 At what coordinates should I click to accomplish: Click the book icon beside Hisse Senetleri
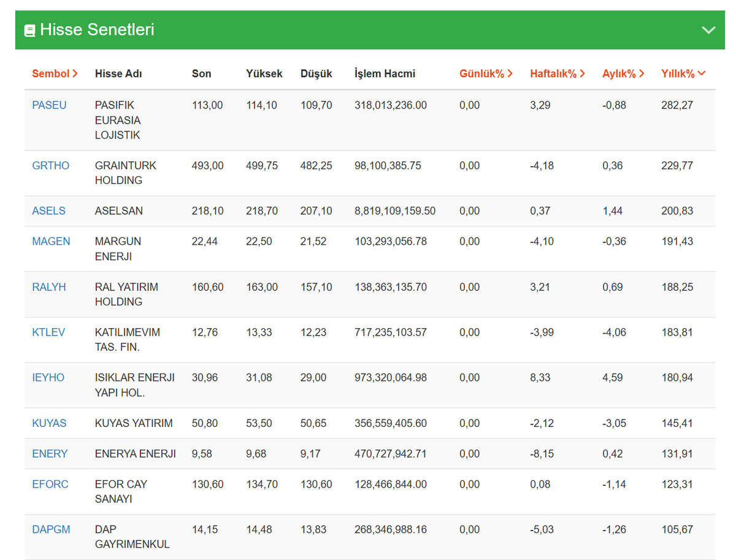tap(29, 30)
